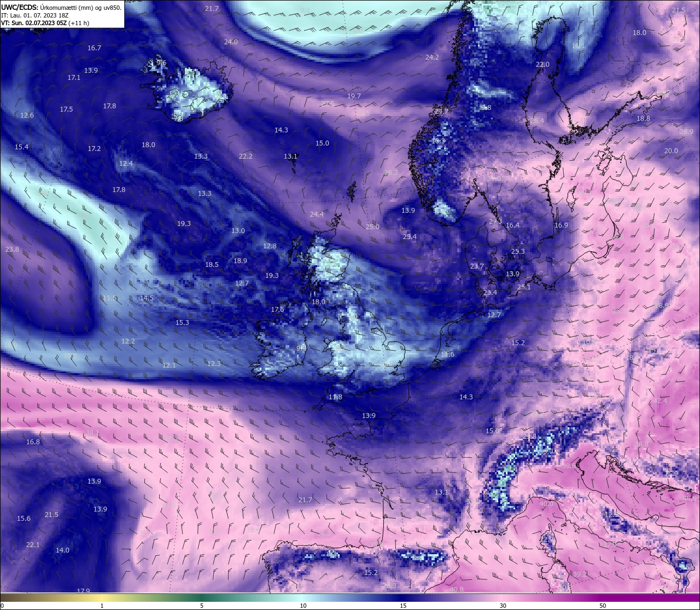Click the map value "15.4"
The height and width of the screenshot is (610, 700).
coord(21,147)
